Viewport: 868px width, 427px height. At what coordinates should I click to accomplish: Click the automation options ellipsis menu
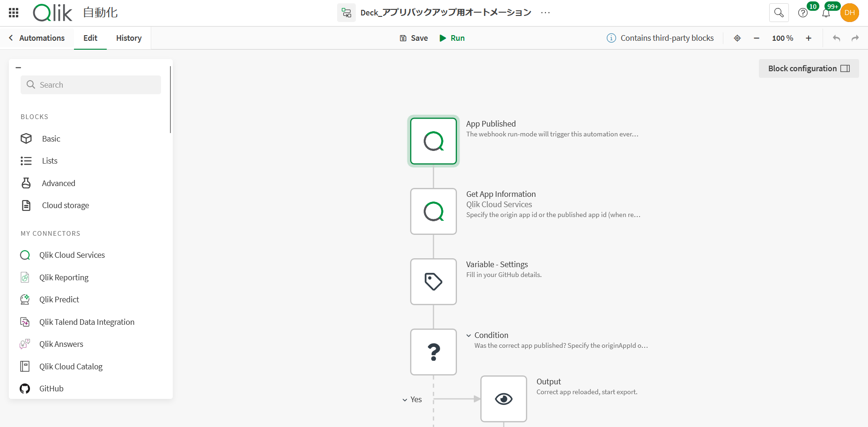point(545,13)
